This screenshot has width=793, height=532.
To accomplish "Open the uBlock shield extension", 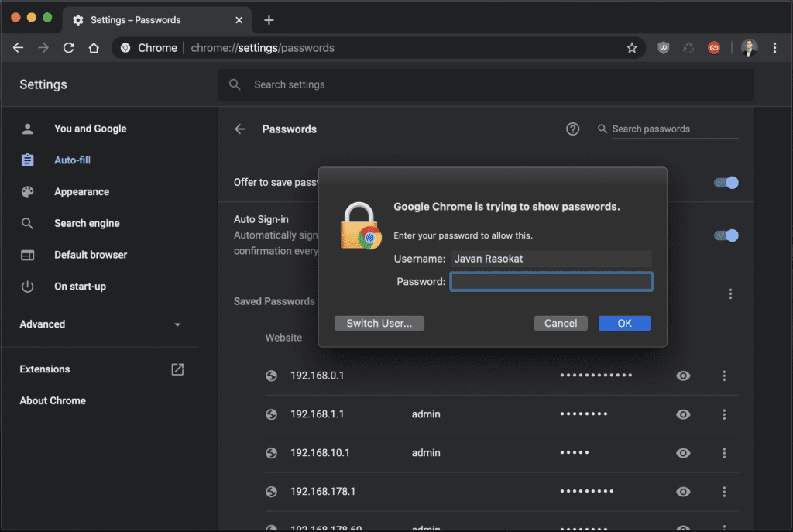I will [664, 48].
